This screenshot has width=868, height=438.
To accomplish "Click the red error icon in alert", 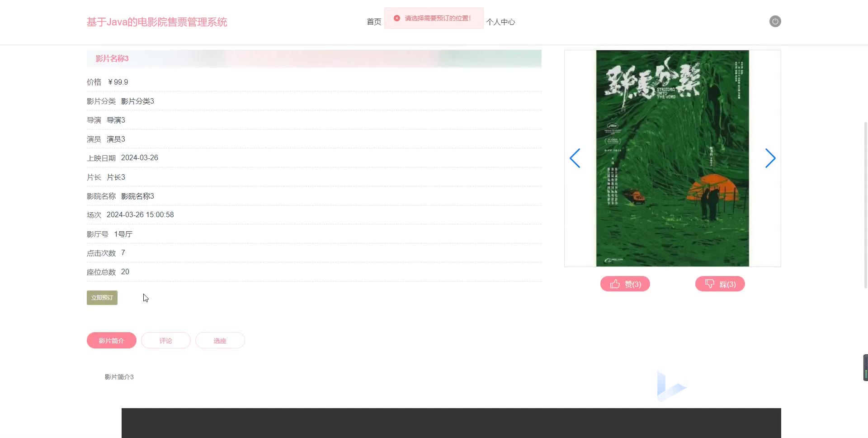I will (x=397, y=18).
